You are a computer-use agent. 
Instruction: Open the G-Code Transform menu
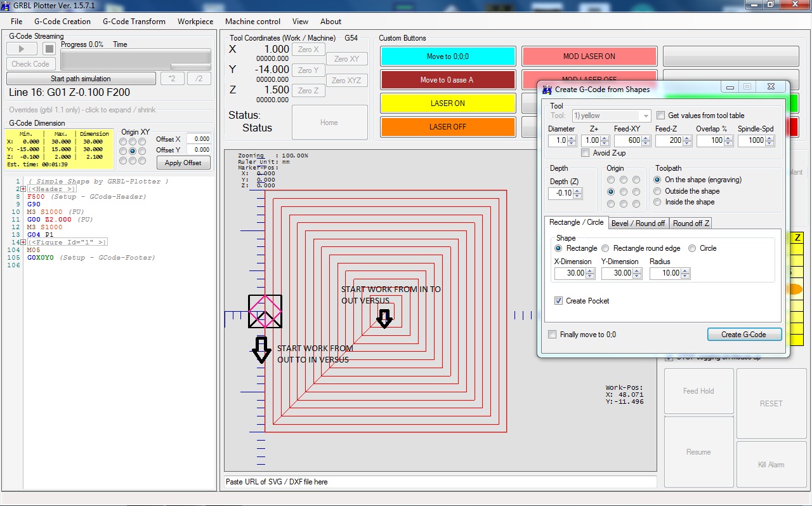click(x=134, y=22)
